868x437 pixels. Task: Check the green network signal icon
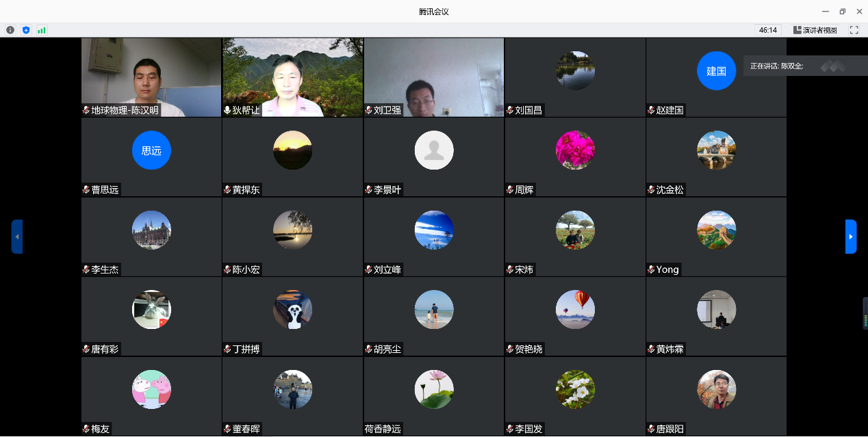[42, 30]
